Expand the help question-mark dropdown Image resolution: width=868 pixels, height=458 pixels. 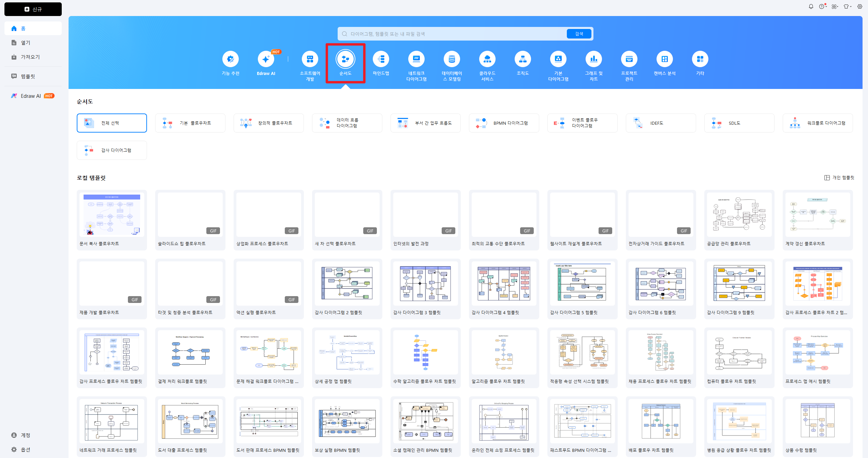[x=822, y=6]
